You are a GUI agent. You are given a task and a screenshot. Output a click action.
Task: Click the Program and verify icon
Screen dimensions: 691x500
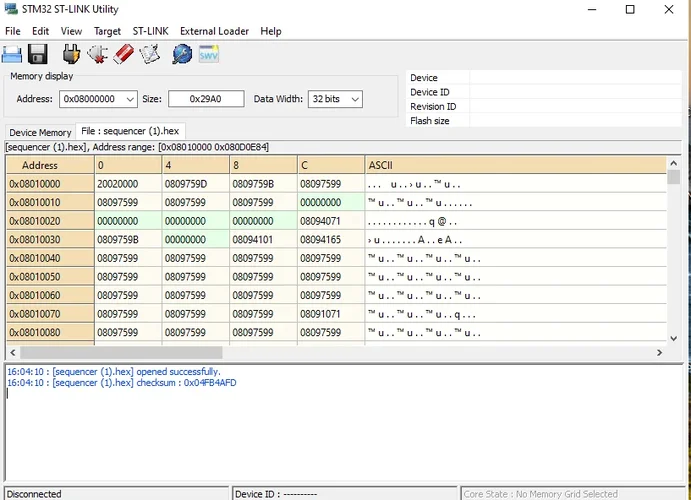[150, 54]
